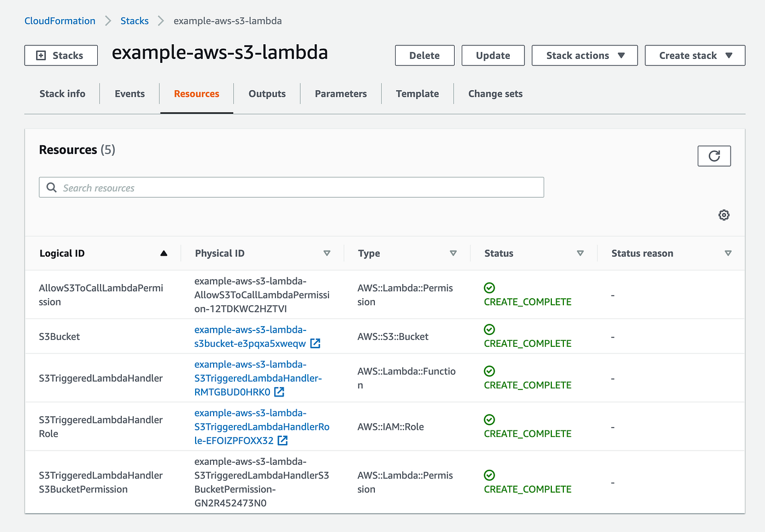Click the search magnifier icon
The image size is (765, 532).
click(51, 187)
